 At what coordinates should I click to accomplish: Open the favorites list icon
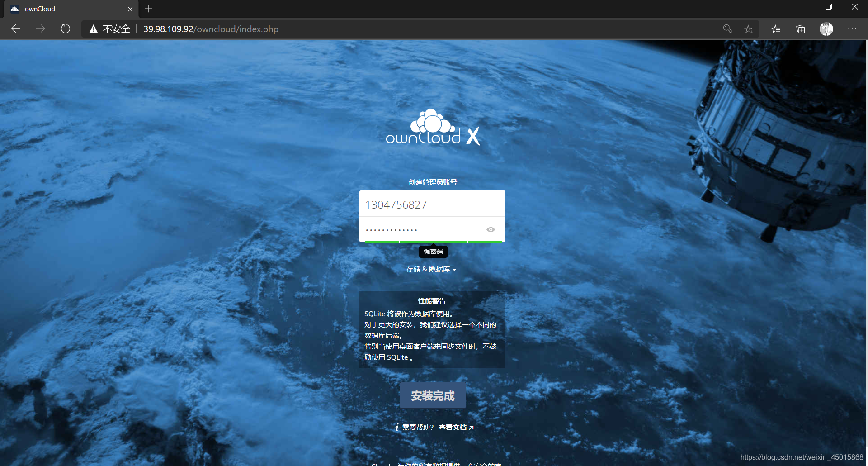click(x=776, y=29)
